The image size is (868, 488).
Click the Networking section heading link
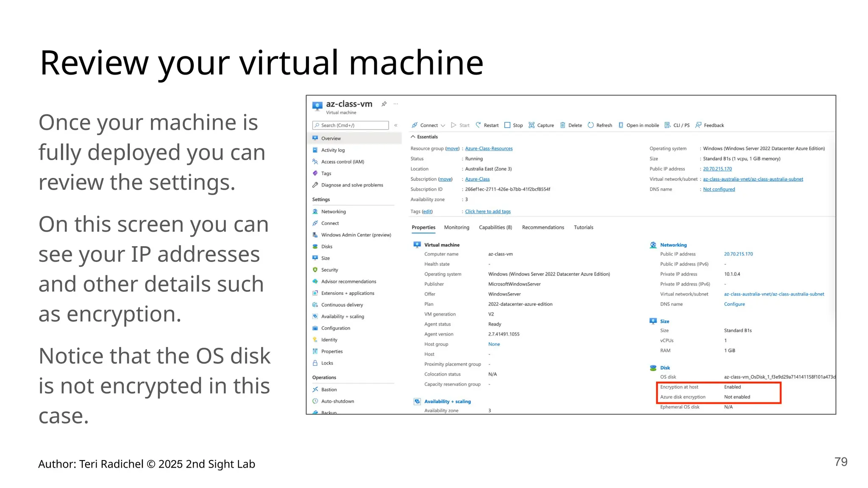point(673,245)
